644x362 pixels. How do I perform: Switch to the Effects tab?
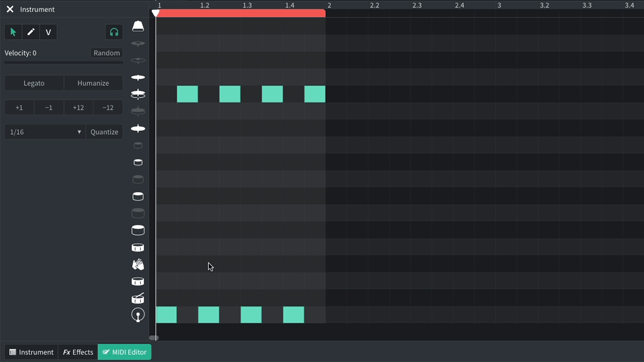[77, 352]
